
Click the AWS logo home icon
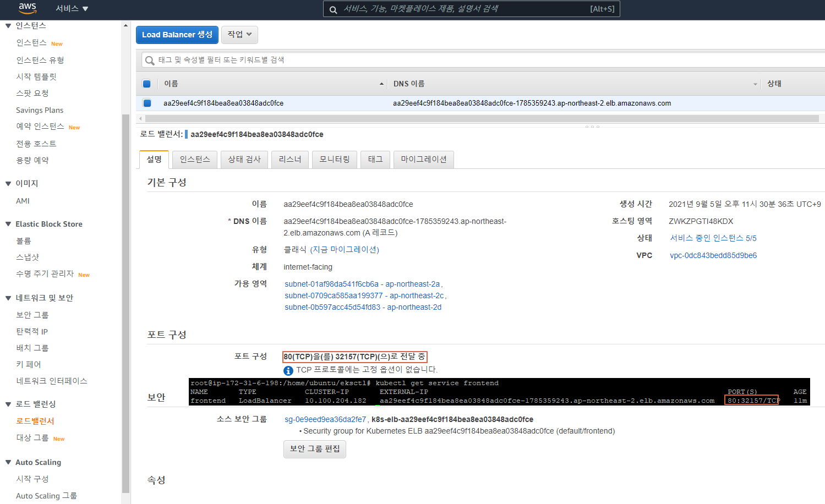click(x=27, y=8)
